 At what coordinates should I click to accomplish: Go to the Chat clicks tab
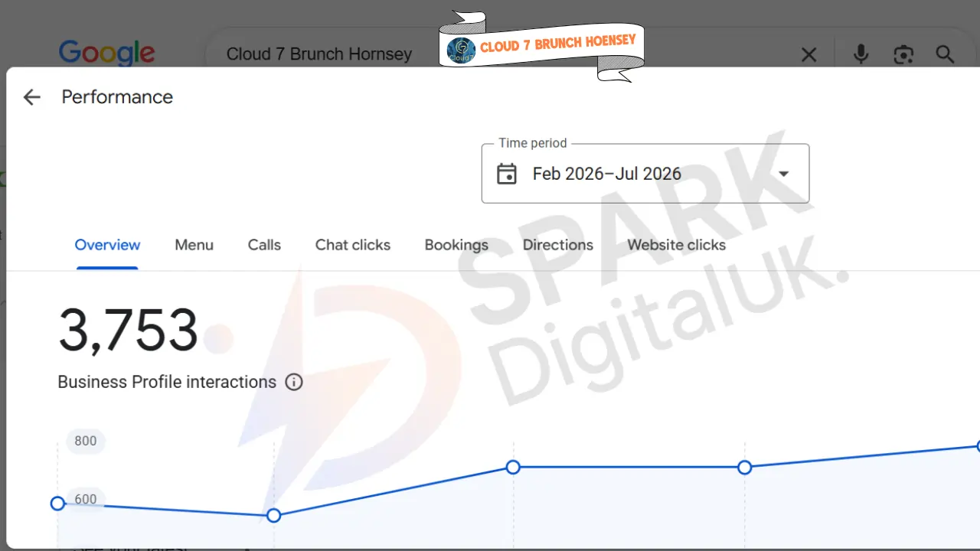[x=353, y=245]
